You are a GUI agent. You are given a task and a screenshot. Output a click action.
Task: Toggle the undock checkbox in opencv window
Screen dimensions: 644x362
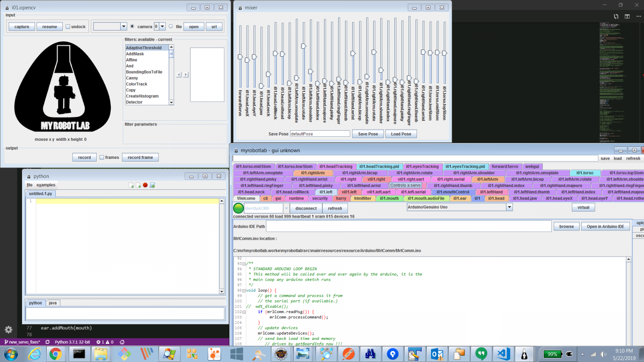[x=68, y=27]
